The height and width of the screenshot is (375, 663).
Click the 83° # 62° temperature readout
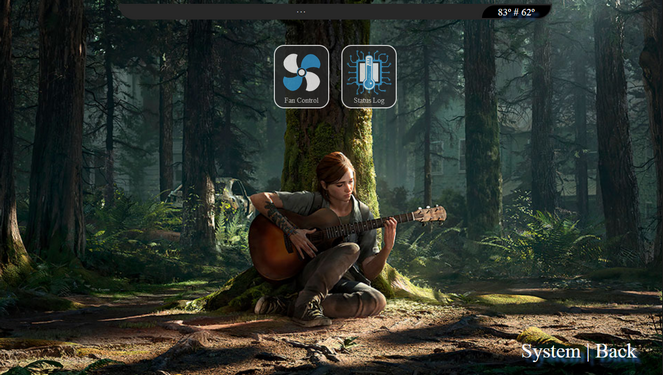point(516,12)
